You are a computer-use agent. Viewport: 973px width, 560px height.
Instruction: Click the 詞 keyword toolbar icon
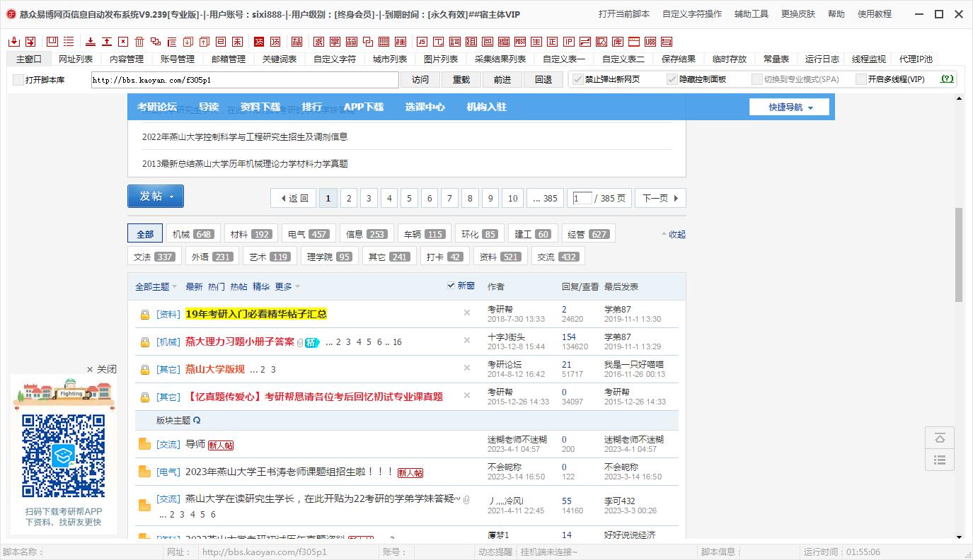coord(455,42)
